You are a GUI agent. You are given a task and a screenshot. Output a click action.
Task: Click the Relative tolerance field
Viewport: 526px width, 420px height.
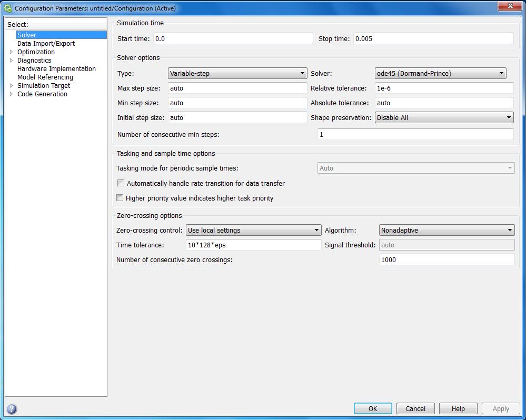click(444, 88)
